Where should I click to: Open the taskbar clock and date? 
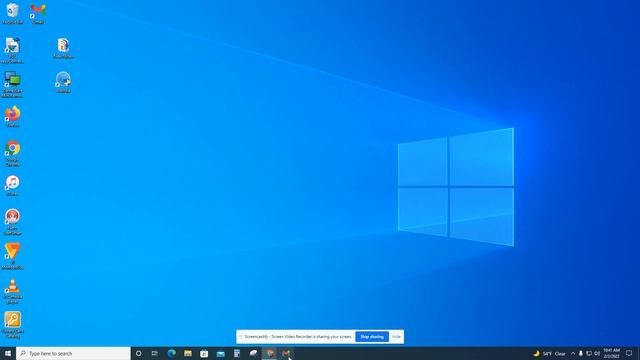[611, 353]
